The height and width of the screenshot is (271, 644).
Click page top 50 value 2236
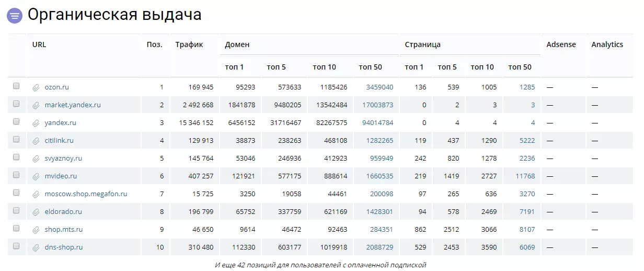click(x=527, y=159)
